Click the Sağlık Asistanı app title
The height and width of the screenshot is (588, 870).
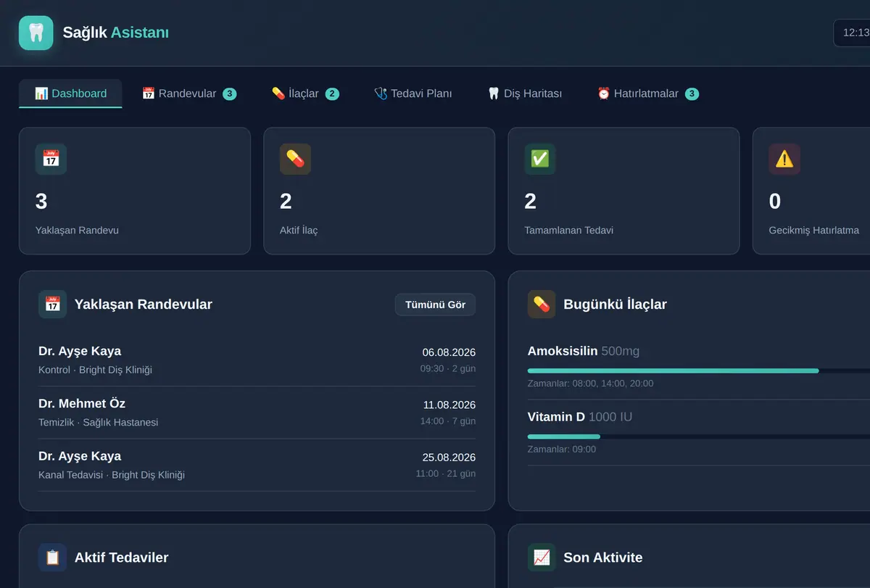[116, 33]
